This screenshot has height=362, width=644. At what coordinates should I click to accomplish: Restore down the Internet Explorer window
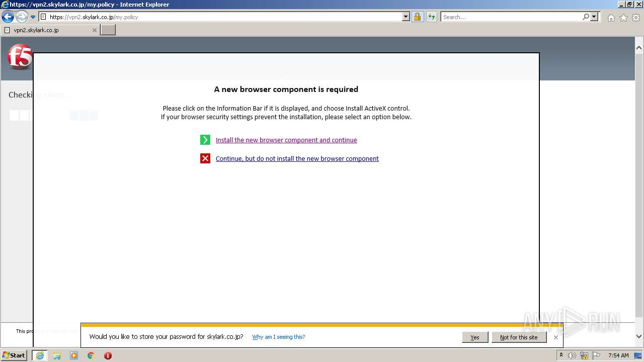point(630,4)
